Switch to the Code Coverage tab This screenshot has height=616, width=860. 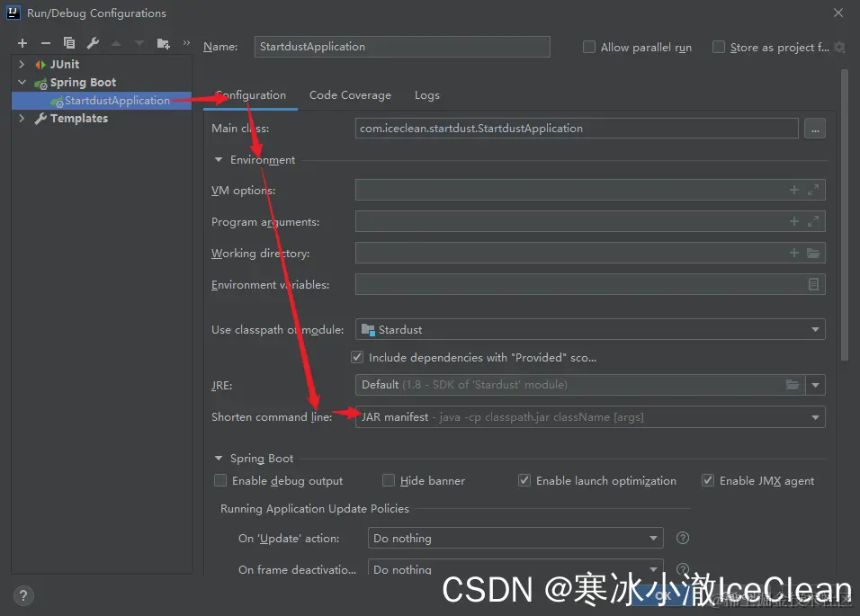tap(351, 95)
